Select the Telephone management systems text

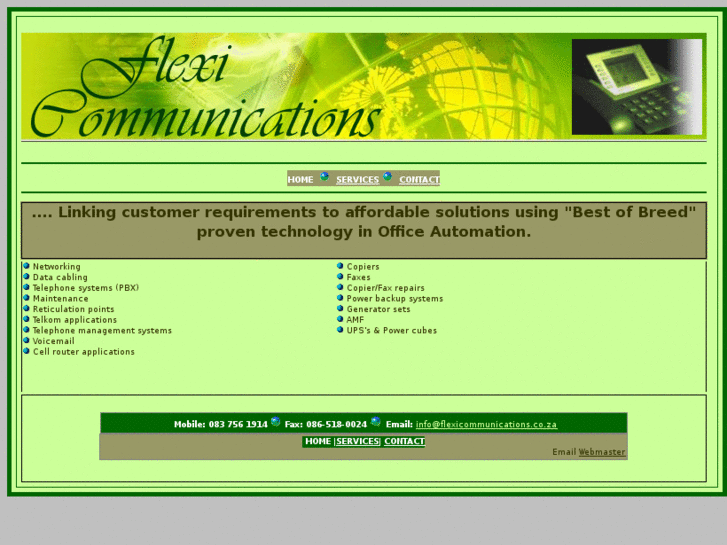point(102,331)
